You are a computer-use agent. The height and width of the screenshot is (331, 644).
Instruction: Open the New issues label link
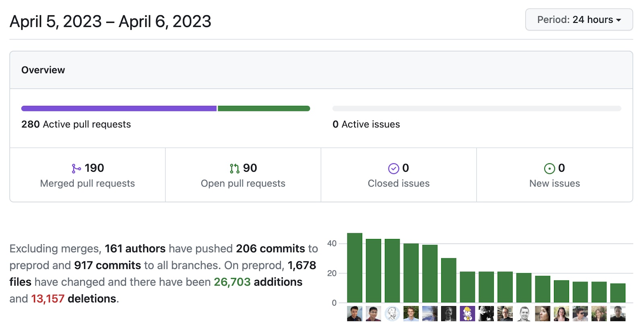point(554,183)
